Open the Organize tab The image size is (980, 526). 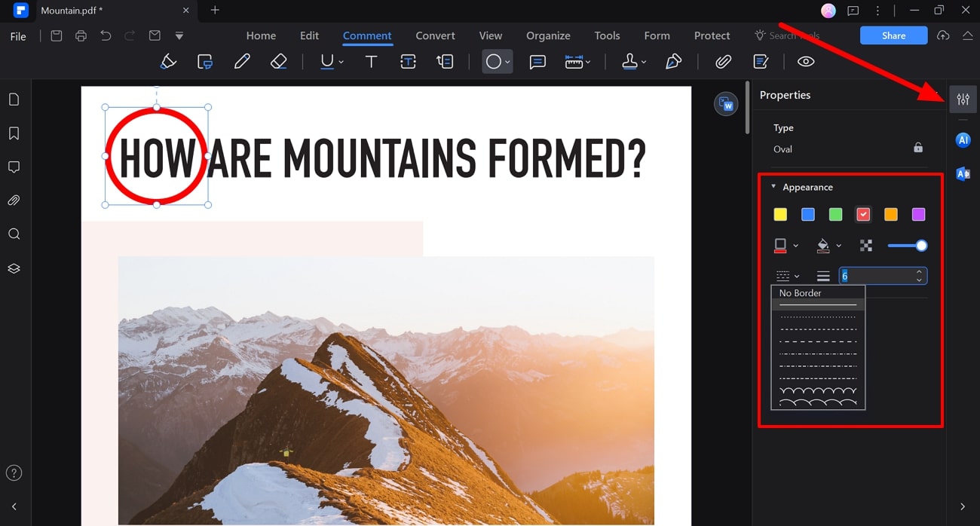point(548,35)
